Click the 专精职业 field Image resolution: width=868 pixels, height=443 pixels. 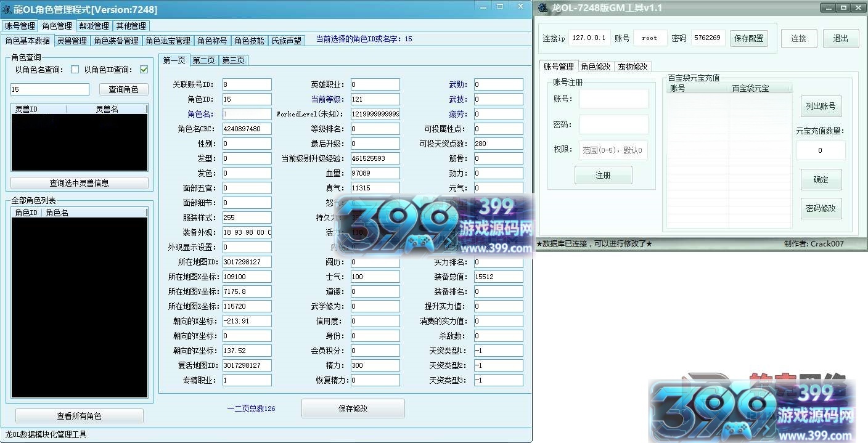pos(247,380)
